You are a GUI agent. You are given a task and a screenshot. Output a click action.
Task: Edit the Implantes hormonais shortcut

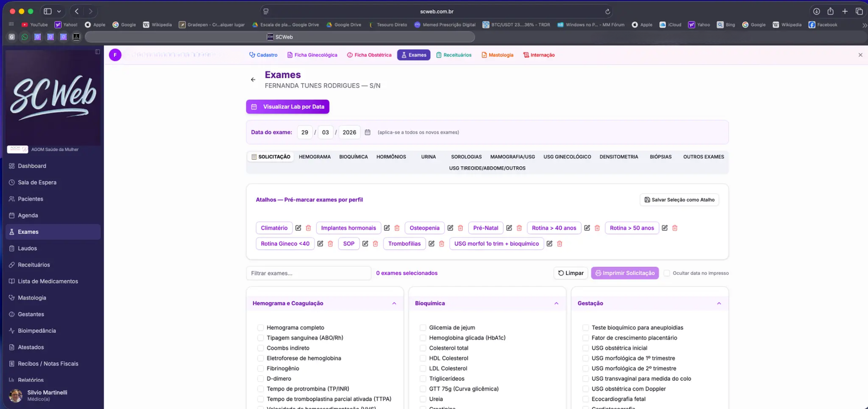[x=387, y=228]
